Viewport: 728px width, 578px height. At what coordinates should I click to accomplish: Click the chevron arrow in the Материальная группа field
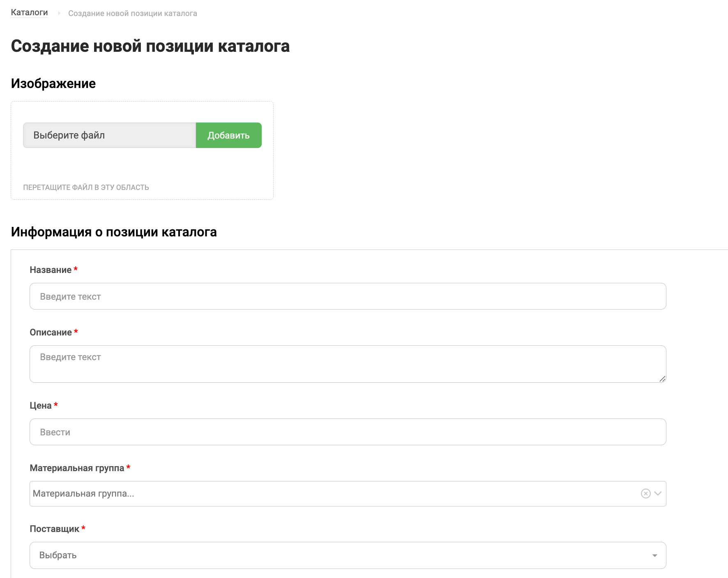658,493
